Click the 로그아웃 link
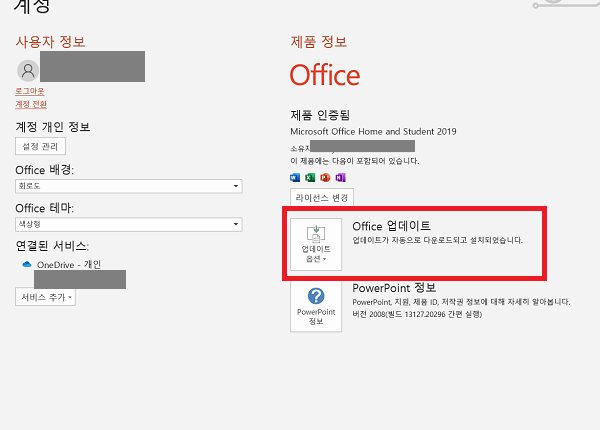The width and height of the screenshot is (600, 430). pyautogui.click(x=30, y=91)
